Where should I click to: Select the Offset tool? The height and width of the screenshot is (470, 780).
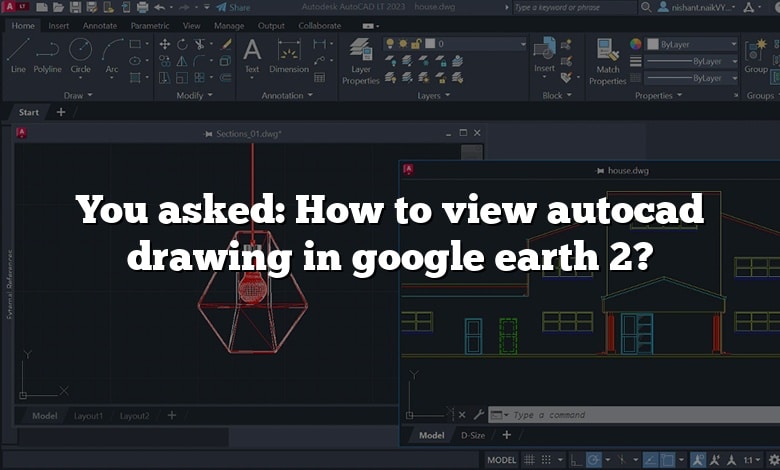tap(225, 78)
